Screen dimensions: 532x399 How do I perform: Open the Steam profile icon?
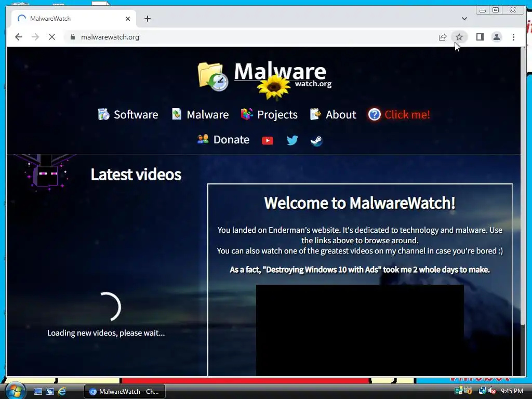point(316,140)
